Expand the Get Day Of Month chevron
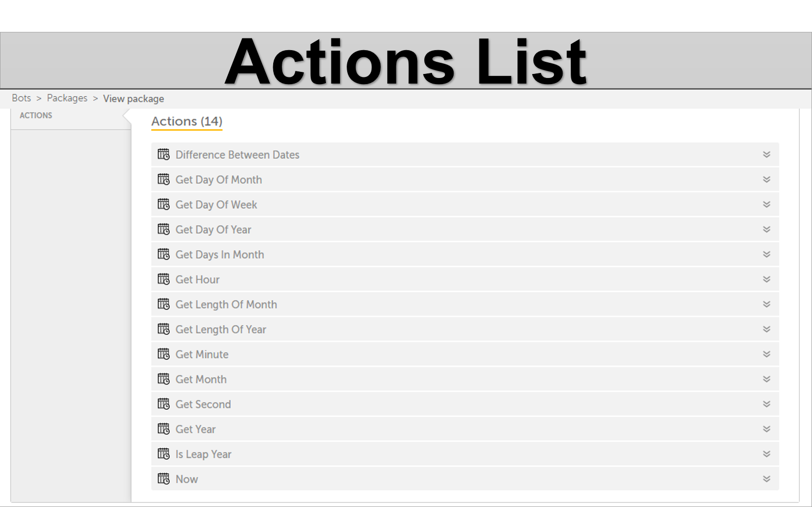This screenshot has width=812, height=507. [766, 180]
